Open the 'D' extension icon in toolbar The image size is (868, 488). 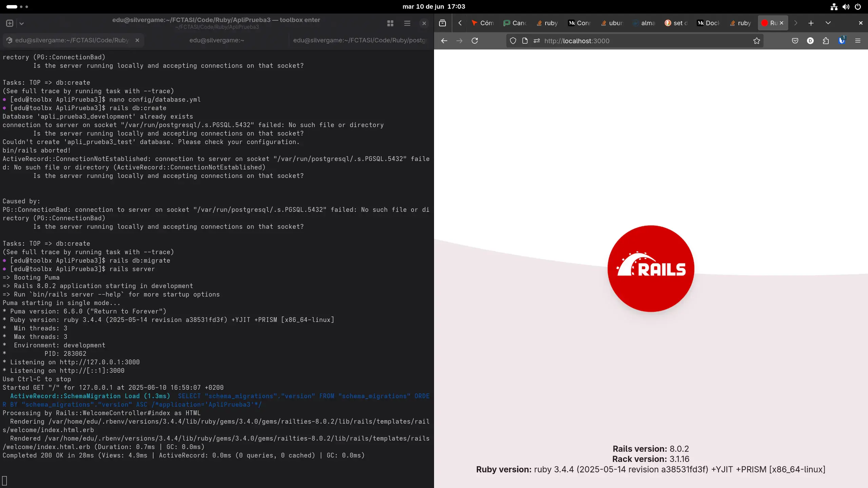coord(810,41)
